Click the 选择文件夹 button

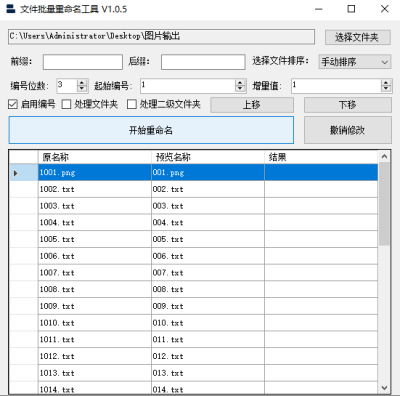point(358,37)
